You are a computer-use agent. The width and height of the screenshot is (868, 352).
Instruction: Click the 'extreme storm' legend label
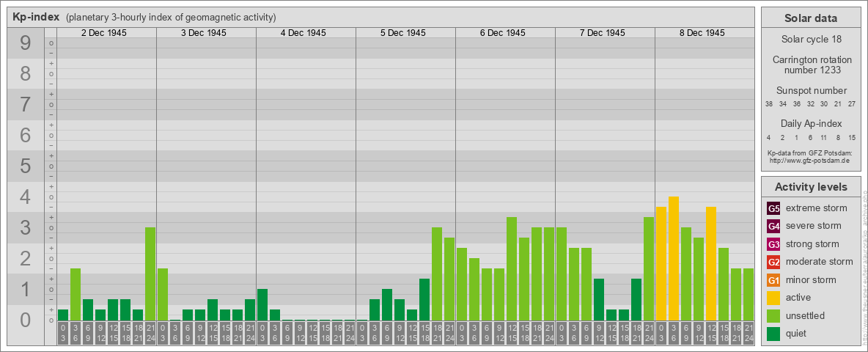point(817,208)
